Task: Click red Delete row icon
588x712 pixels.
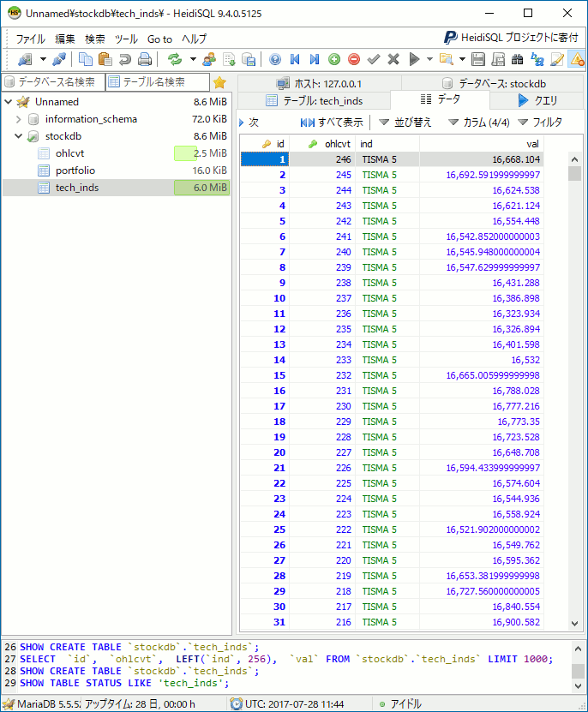Action: pyautogui.click(x=354, y=59)
